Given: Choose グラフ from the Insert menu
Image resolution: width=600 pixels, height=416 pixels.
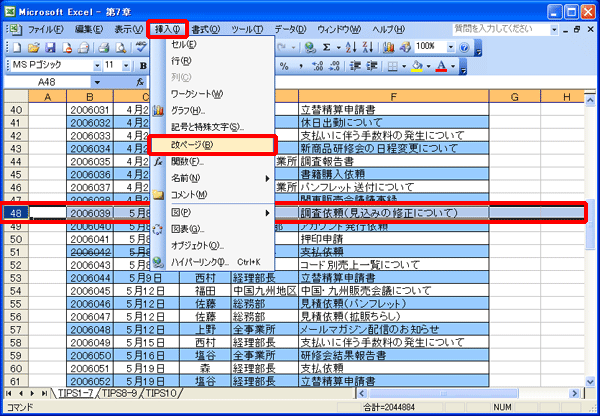Looking at the screenshot, I should [212, 111].
